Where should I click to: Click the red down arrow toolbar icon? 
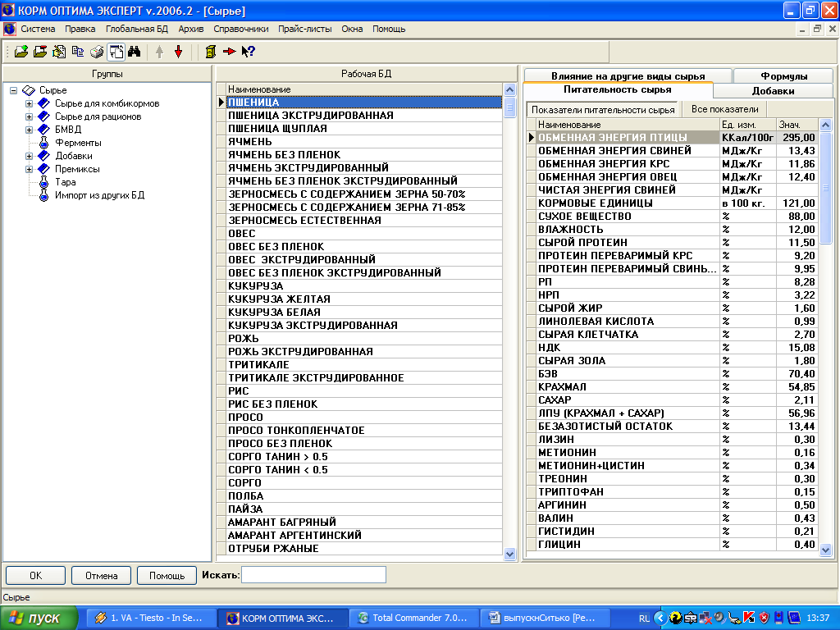178,52
